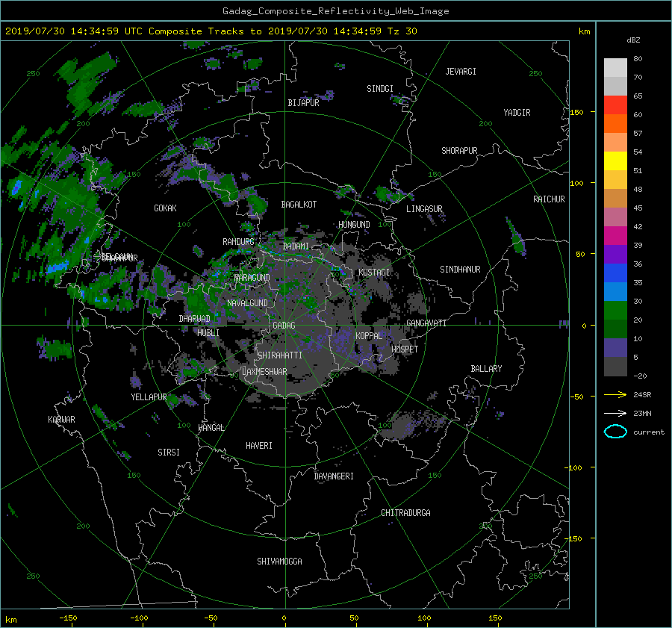Click the YELLAPUR city label
The height and width of the screenshot is (628, 672).
pyautogui.click(x=149, y=397)
